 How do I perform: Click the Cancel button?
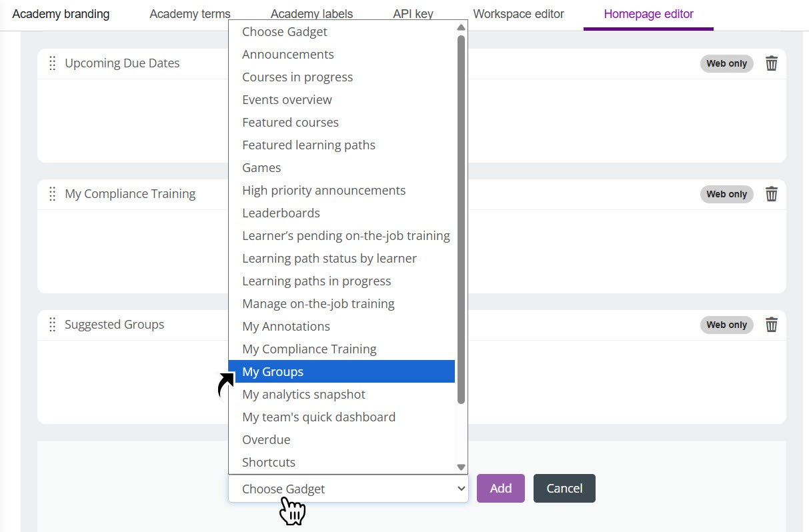click(564, 488)
